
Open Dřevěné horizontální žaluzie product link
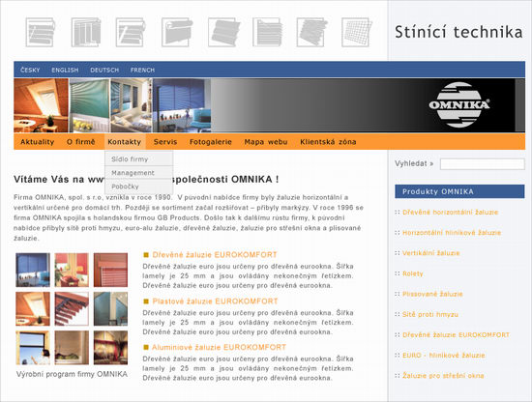[x=450, y=213]
